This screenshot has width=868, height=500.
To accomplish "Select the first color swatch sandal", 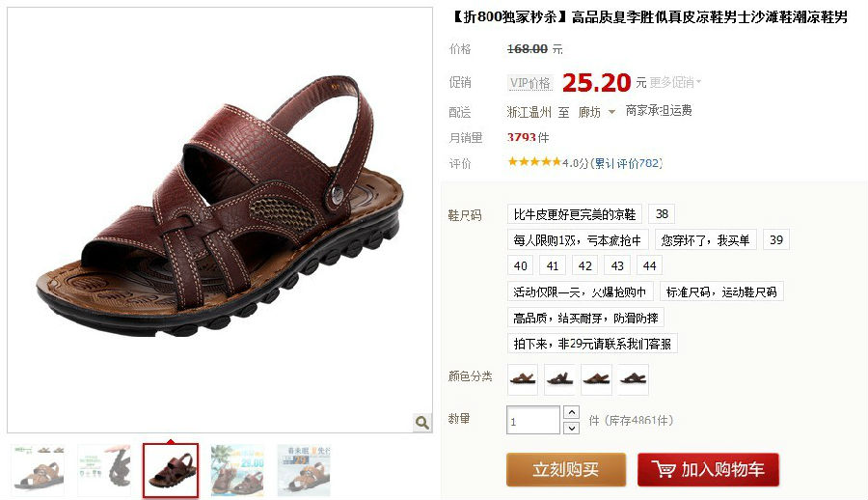I will 523,379.
